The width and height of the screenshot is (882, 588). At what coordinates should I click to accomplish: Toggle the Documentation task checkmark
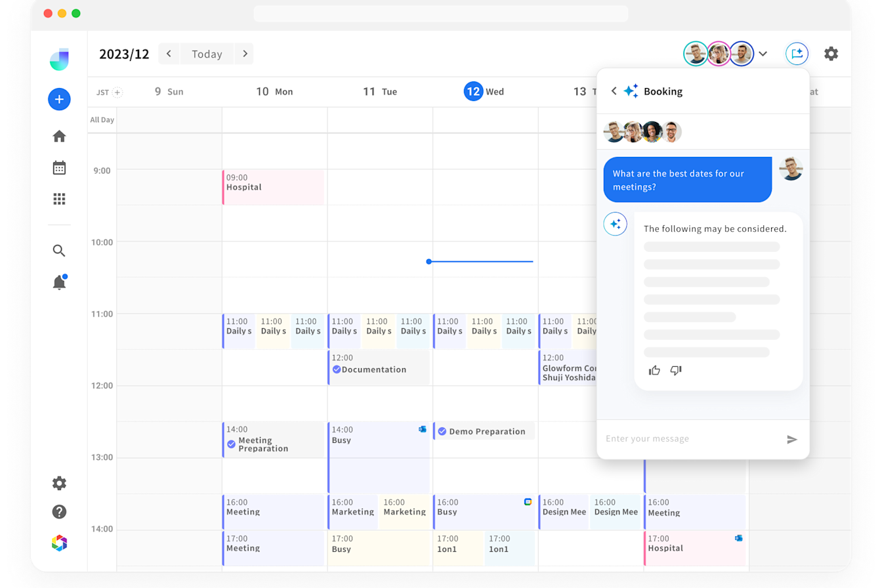tap(336, 369)
